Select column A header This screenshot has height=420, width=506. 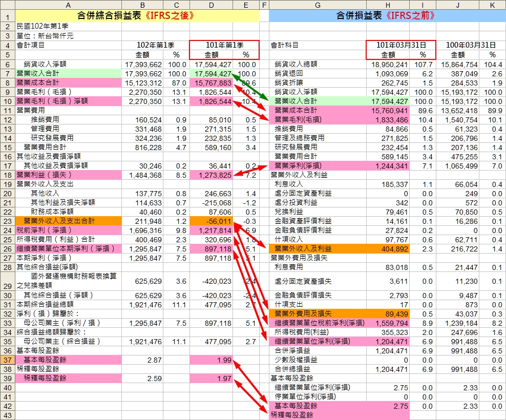[x=69, y=5]
